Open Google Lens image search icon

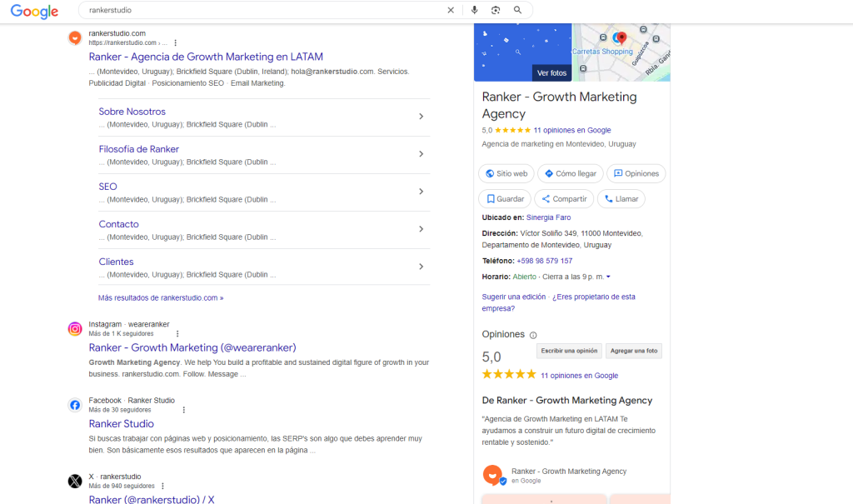[496, 10]
